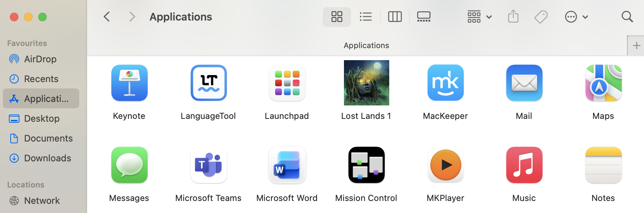Click the Search magnifier icon
The image size is (644, 213).
[627, 17]
